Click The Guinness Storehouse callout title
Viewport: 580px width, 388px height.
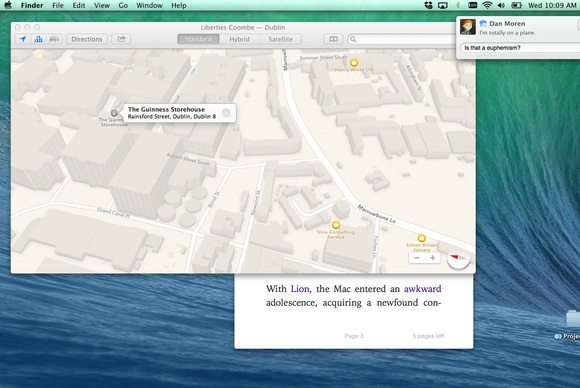point(166,109)
